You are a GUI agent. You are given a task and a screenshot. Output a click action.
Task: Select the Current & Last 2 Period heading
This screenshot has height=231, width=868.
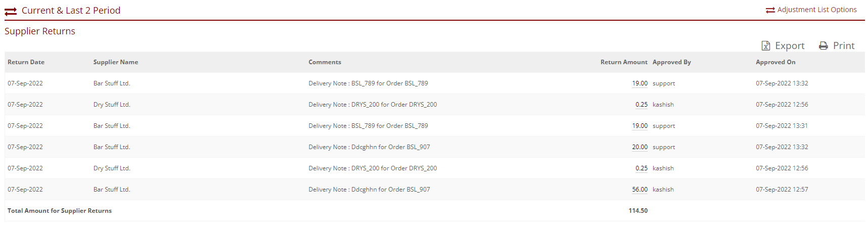pyautogui.click(x=71, y=11)
